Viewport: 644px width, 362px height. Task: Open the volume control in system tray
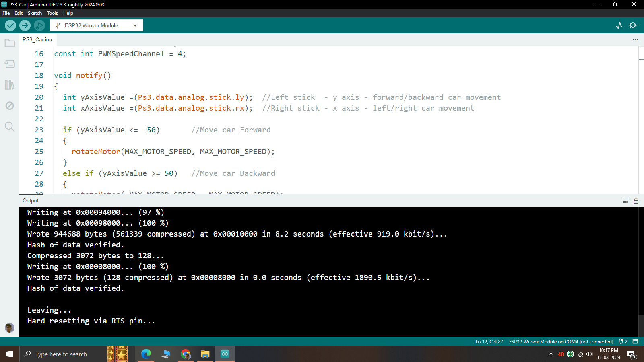(590, 354)
